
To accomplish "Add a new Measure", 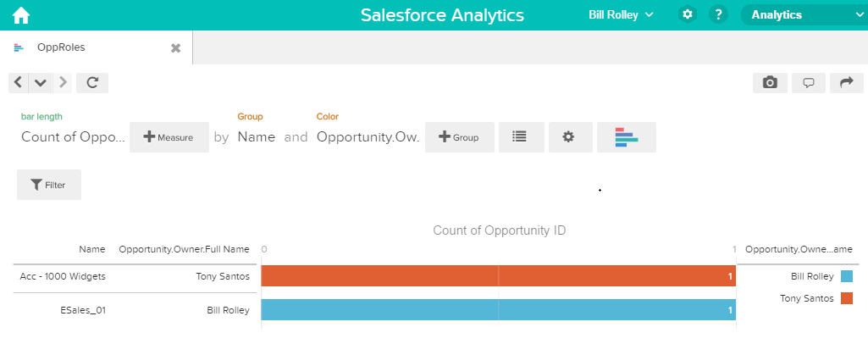I will click(x=169, y=137).
